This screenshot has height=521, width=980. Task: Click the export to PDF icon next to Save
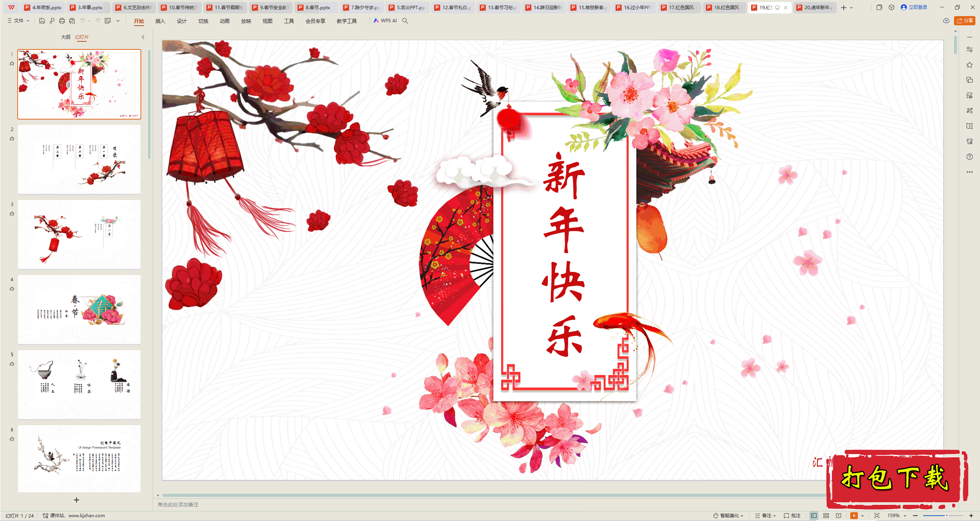(52, 21)
